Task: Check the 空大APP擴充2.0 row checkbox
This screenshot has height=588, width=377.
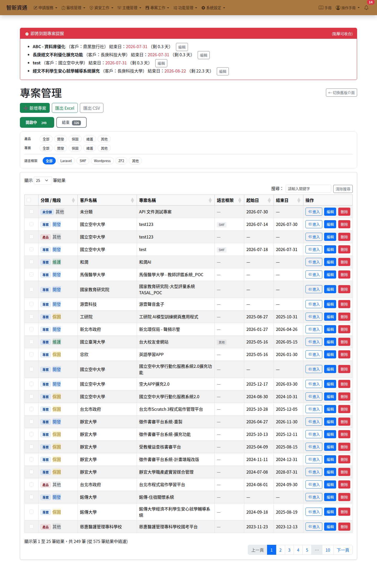Action: coord(31,384)
